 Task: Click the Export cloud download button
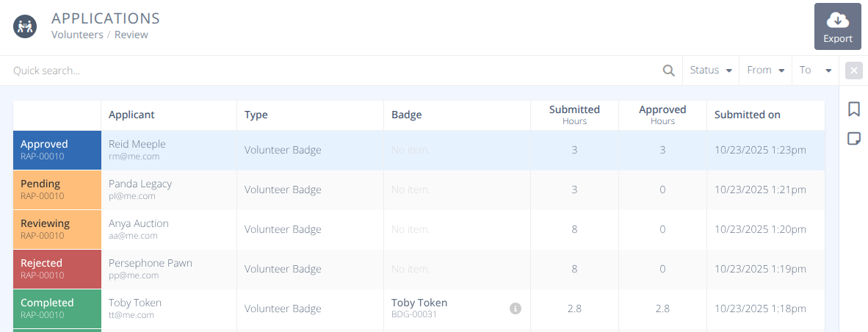coord(837,26)
